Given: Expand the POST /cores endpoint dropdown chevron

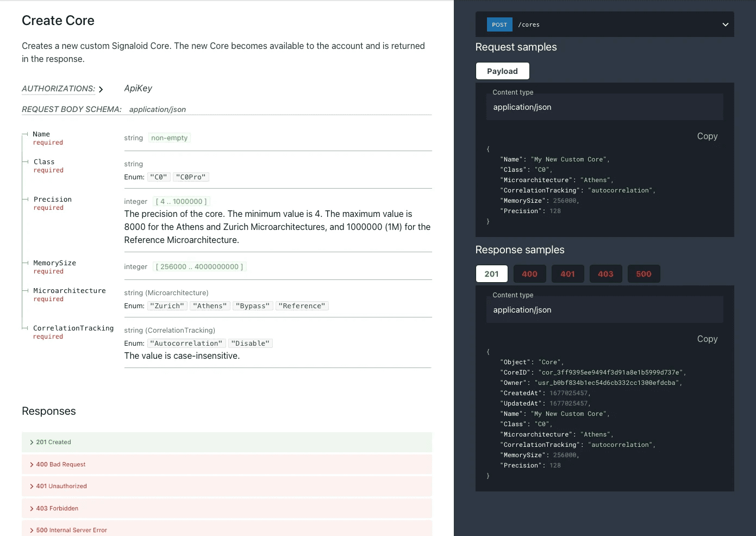Looking at the screenshot, I should (725, 24).
